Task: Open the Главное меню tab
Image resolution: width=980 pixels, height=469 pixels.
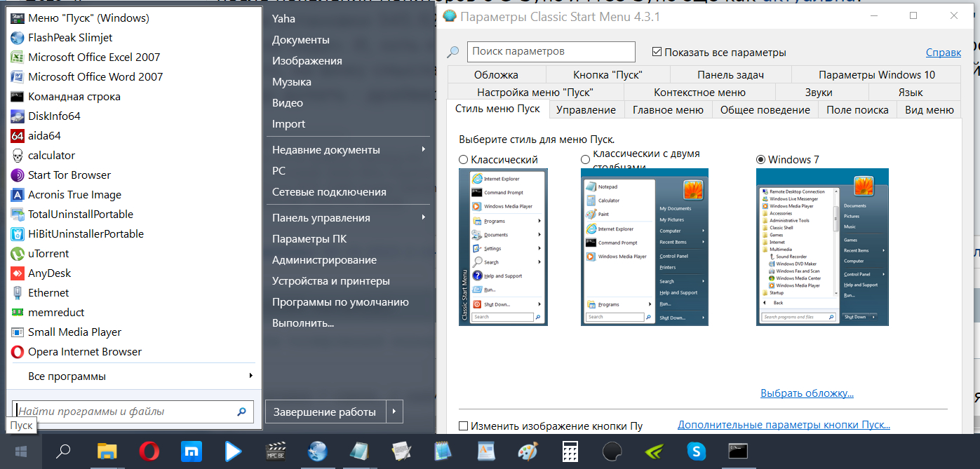Action: (x=668, y=110)
